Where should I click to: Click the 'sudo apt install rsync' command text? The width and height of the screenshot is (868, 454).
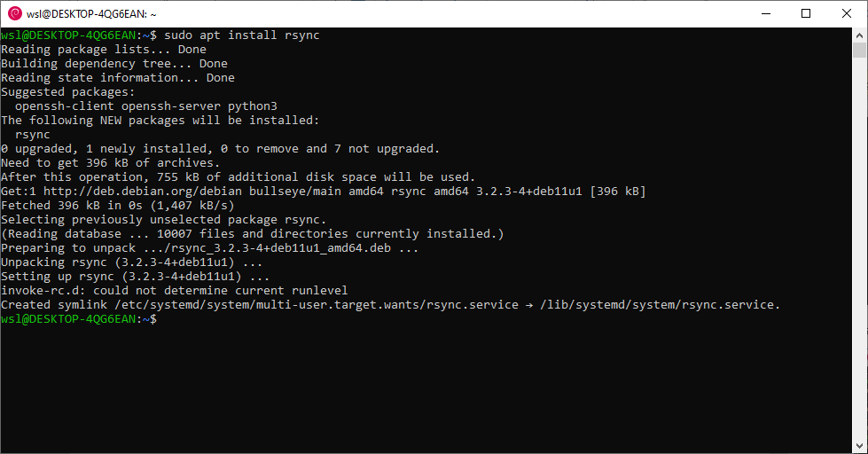click(x=242, y=35)
